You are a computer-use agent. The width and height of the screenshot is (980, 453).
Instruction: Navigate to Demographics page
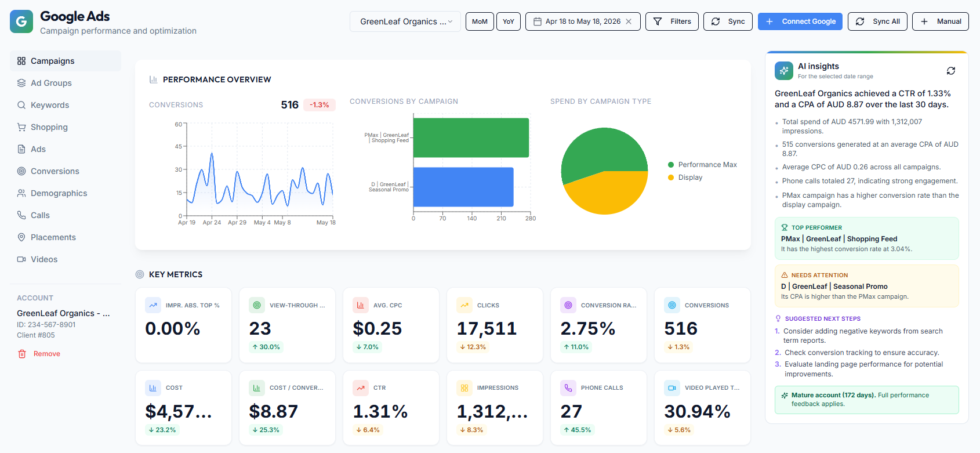point(66,193)
